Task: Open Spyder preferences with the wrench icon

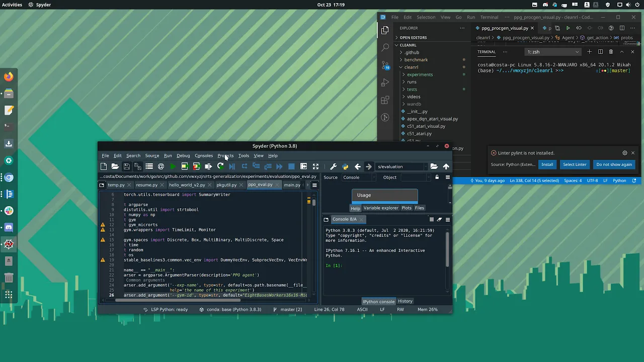Action: pyautogui.click(x=333, y=166)
